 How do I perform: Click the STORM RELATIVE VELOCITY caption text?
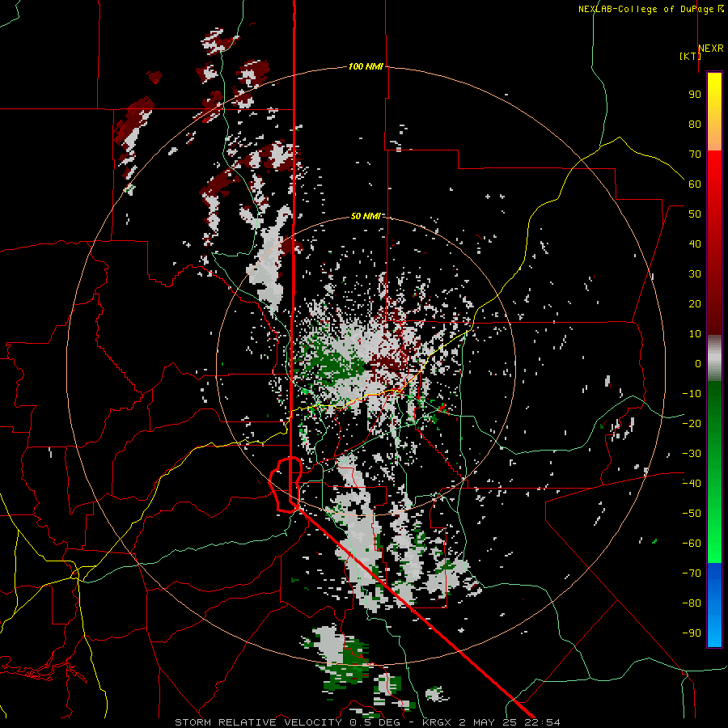click(x=258, y=722)
